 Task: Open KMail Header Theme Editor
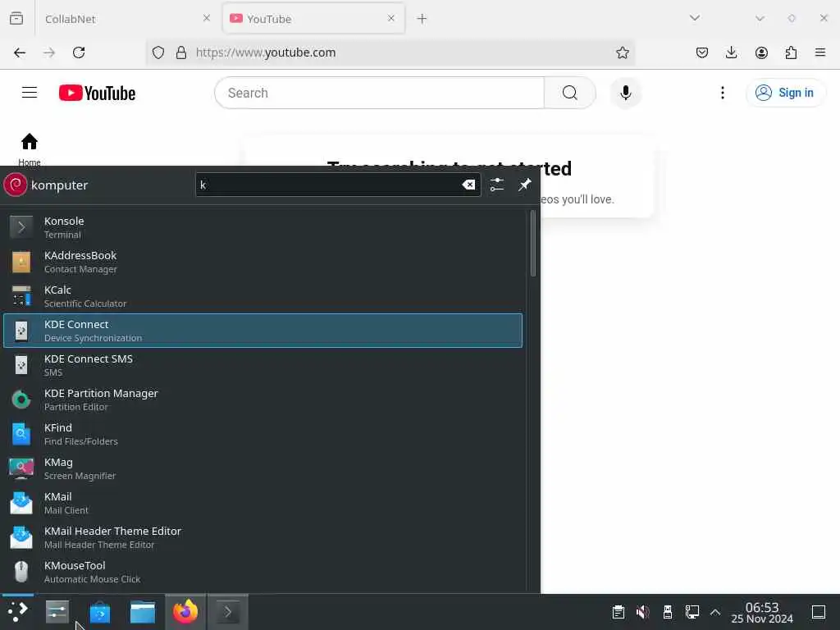click(262, 537)
